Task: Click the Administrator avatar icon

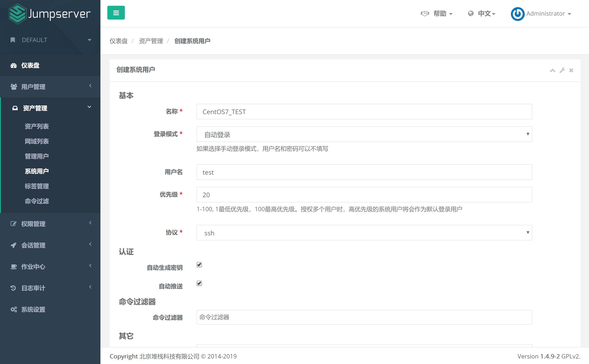Action: pos(517,14)
